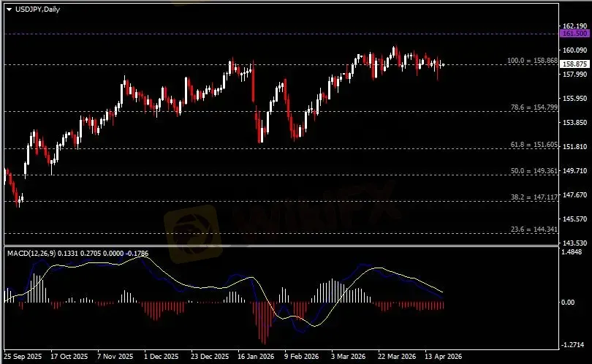The width and height of the screenshot is (592, 364).
Task: Click the 1 Dec 2025 date label
Action: pyautogui.click(x=162, y=357)
